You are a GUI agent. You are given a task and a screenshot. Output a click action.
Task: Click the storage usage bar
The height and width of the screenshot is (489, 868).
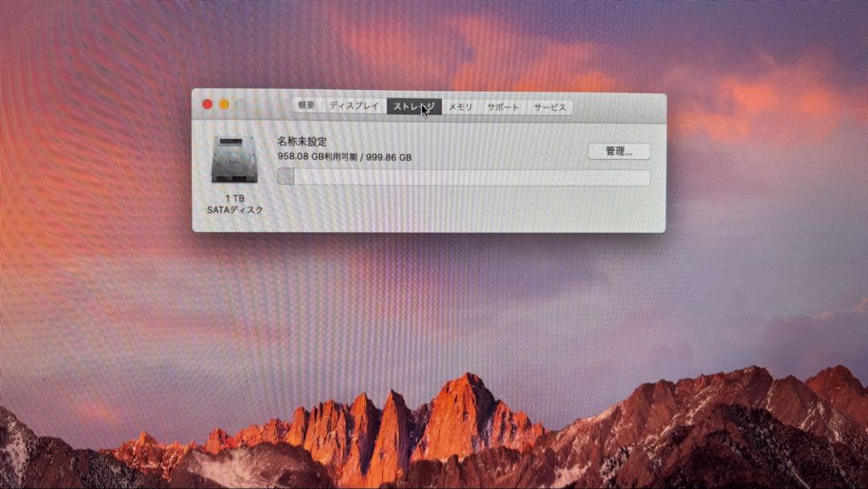click(462, 178)
